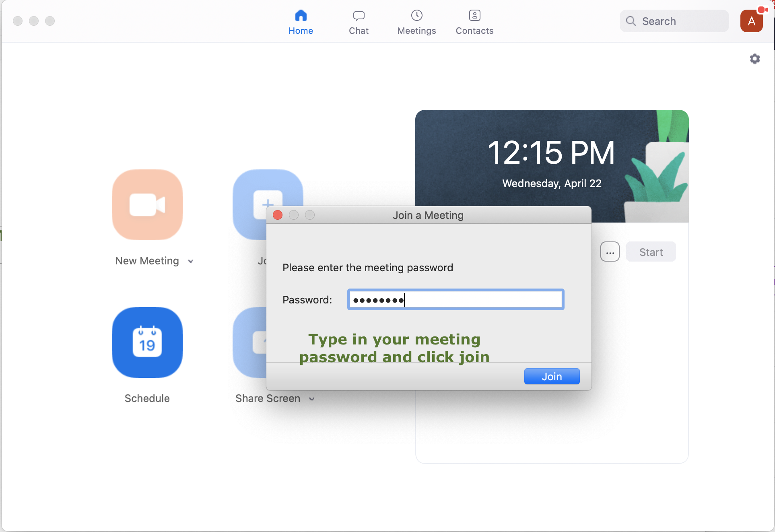This screenshot has width=775, height=532.
Task: Expand the Share Screen dropdown arrow
Action: [x=312, y=399]
